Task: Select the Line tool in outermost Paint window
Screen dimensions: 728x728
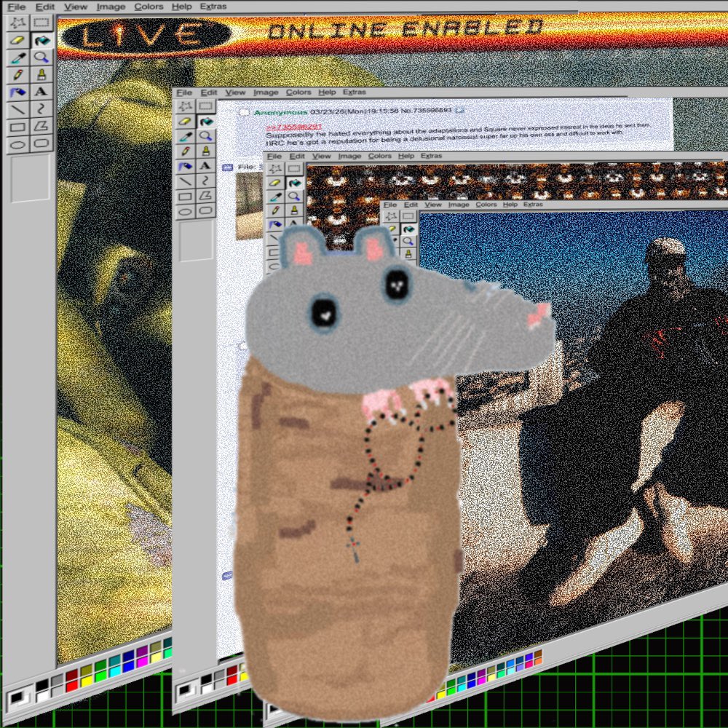Action: [17, 109]
